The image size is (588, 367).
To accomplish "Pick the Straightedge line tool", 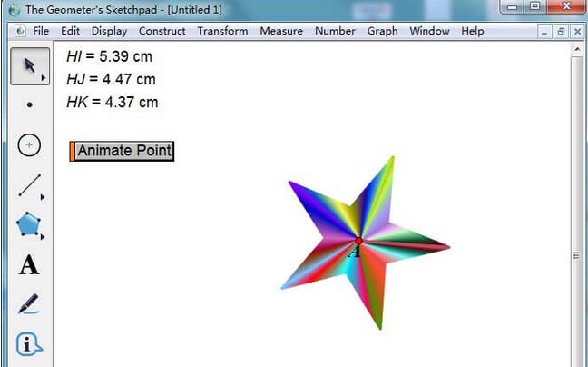I will pos(29,185).
